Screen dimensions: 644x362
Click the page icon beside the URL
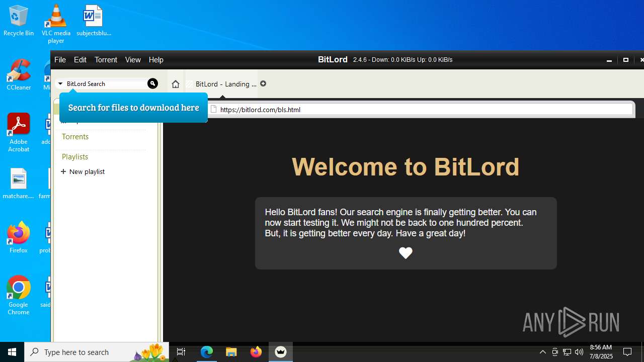coord(213,109)
